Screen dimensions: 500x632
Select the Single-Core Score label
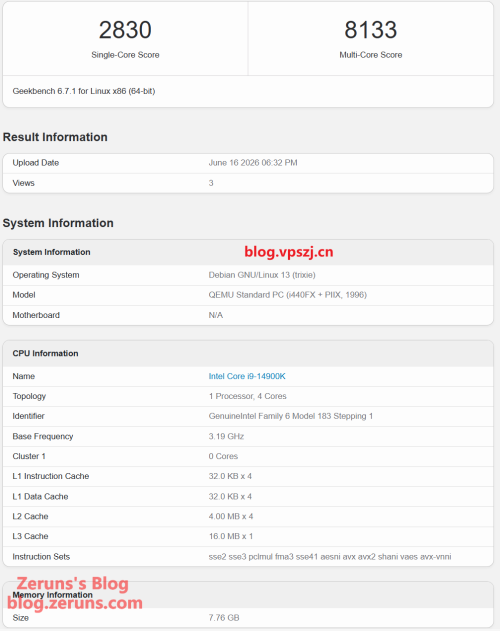click(x=125, y=55)
